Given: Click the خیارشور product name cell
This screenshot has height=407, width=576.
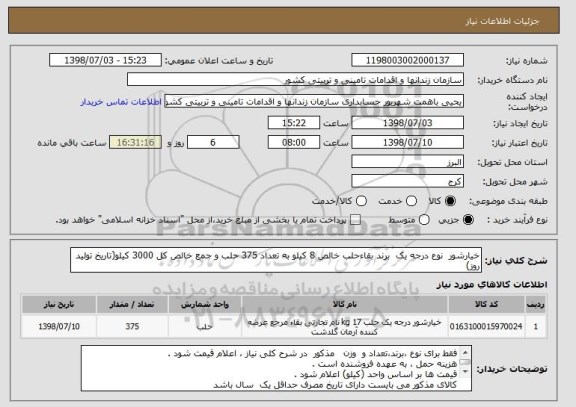Looking at the screenshot, I should click(345, 327).
